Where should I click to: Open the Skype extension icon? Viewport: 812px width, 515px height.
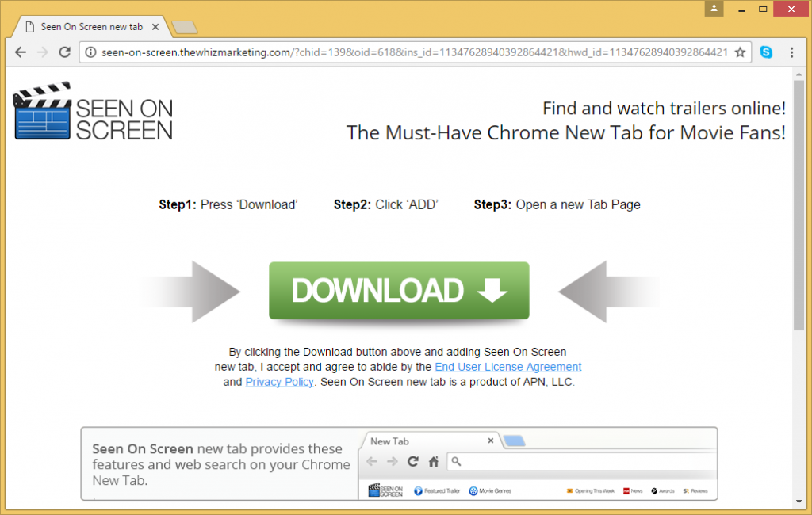pyautogui.click(x=766, y=52)
